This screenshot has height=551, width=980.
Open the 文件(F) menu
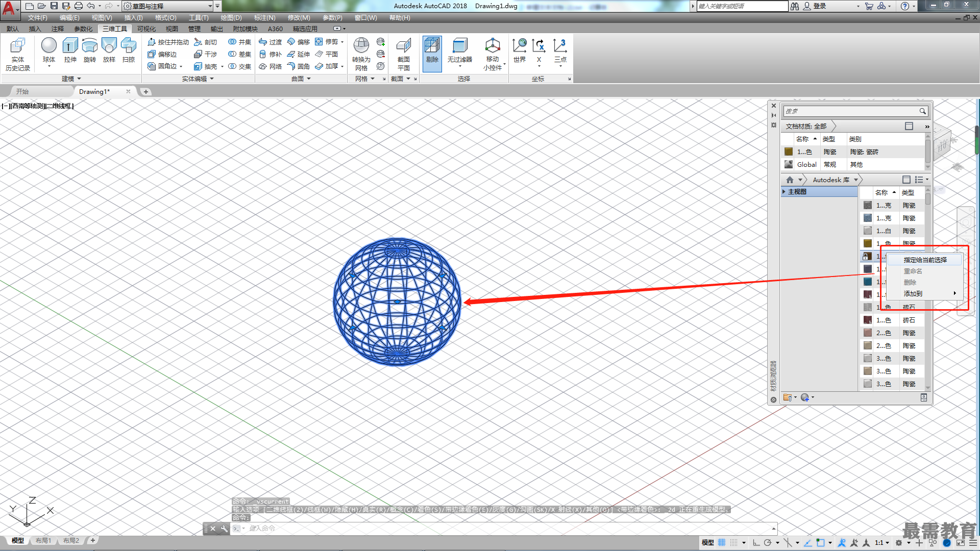pos(37,18)
